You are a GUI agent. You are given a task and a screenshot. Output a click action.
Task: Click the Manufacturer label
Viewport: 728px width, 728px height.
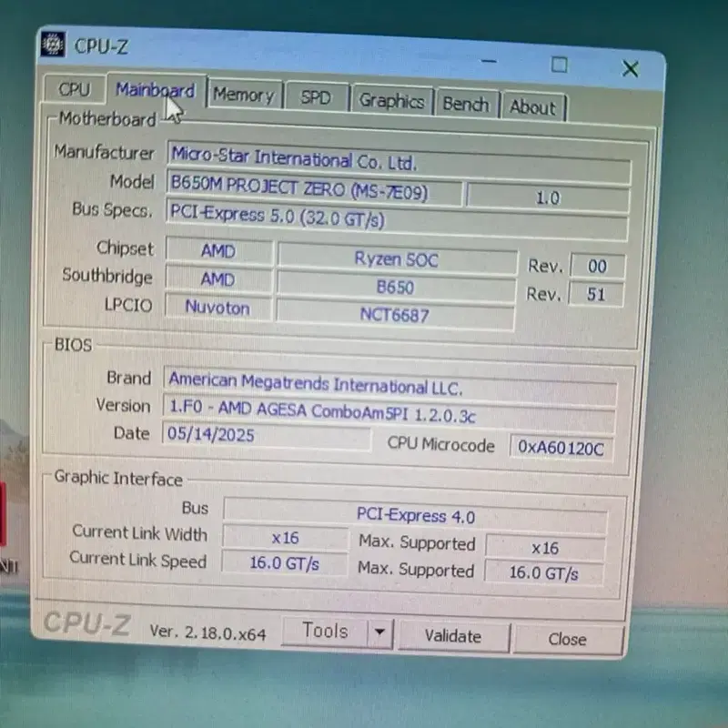click(x=104, y=152)
